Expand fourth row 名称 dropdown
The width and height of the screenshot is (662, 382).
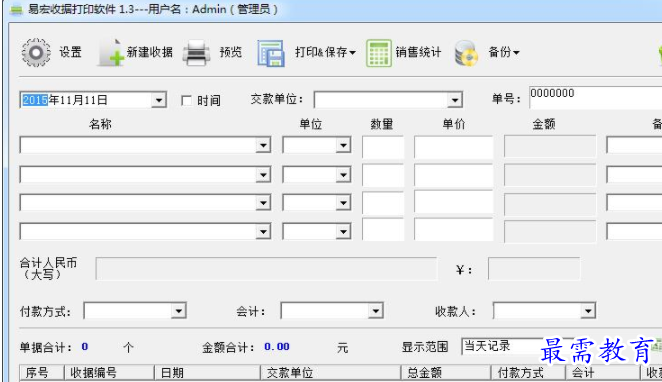263,232
